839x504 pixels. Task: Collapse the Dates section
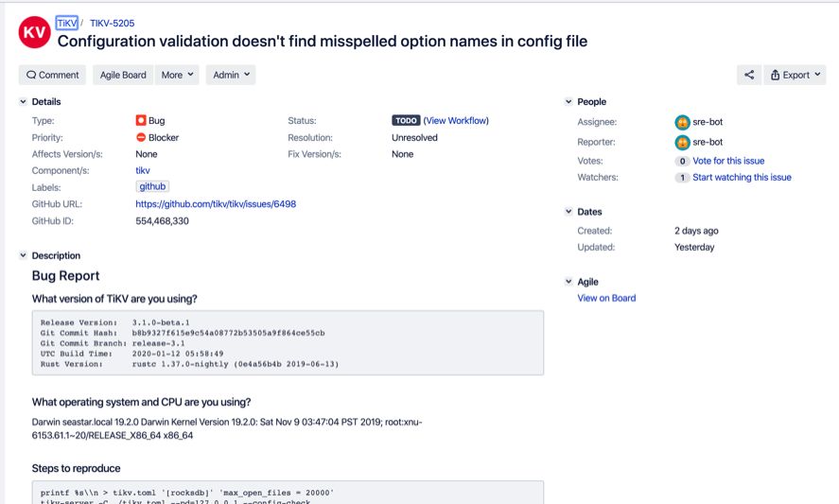tap(568, 213)
